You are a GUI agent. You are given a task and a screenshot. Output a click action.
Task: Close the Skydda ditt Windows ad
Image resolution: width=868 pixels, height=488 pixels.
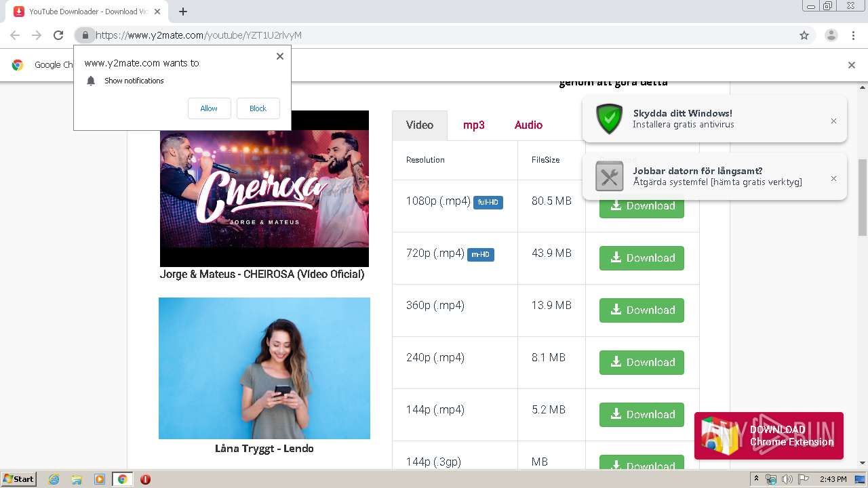point(833,121)
